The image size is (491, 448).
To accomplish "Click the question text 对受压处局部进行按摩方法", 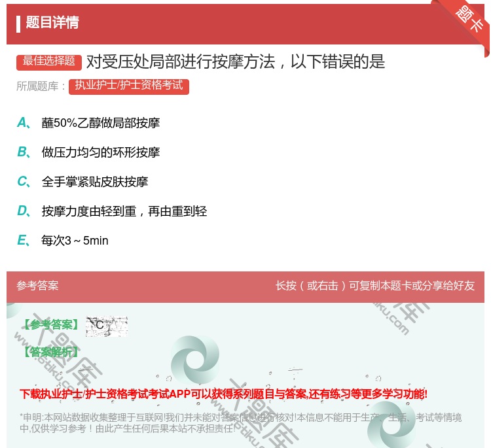I will pos(236,61).
